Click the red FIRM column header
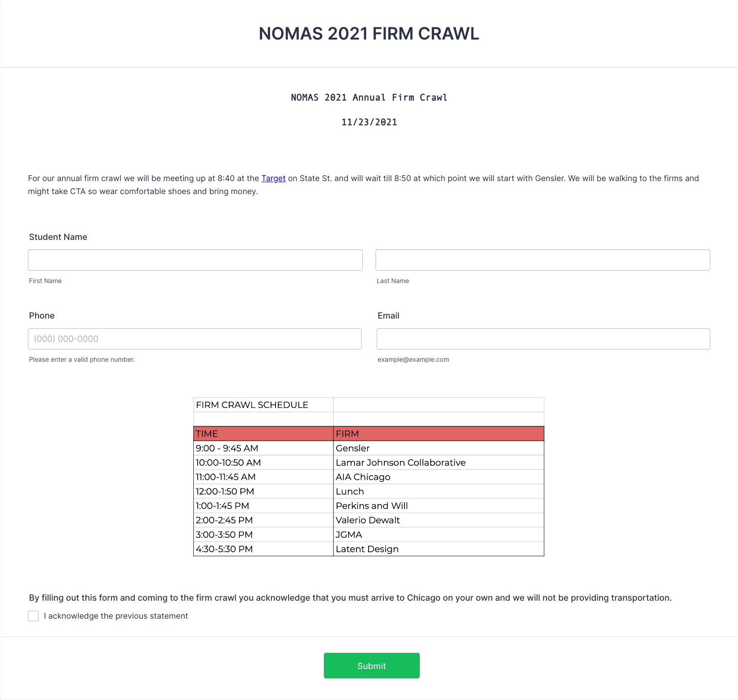738x700 pixels. (x=439, y=434)
